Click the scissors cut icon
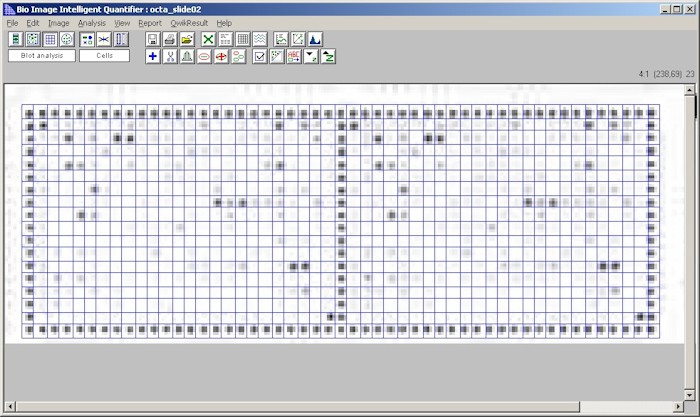 [170, 56]
